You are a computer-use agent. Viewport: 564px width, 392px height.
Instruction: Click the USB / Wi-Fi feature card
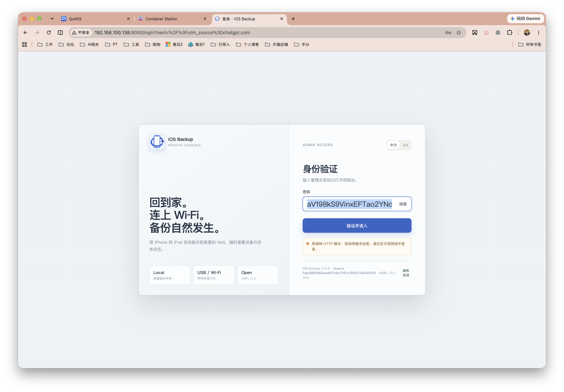[x=214, y=275]
